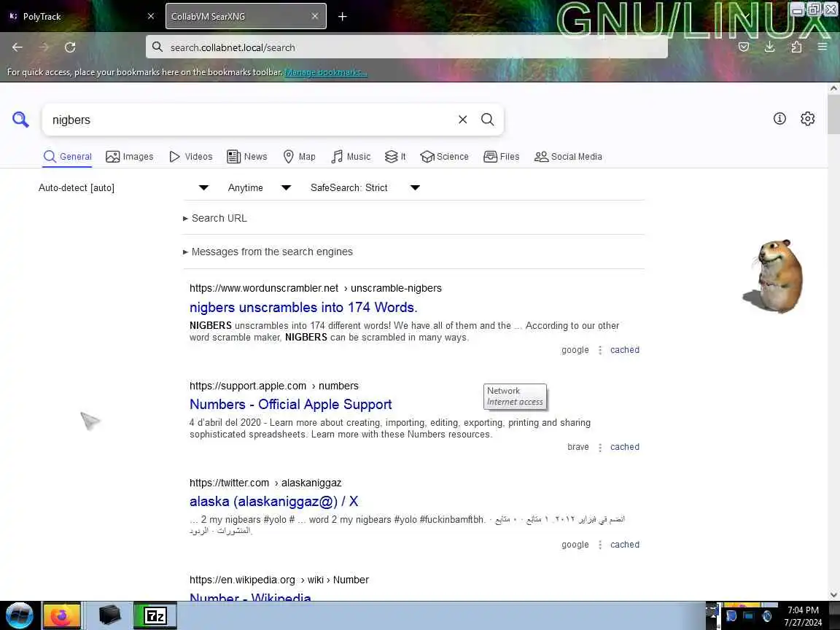Open cached link for twitter.com result
The width and height of the screenshot is (840, 630).
(625, 544)
